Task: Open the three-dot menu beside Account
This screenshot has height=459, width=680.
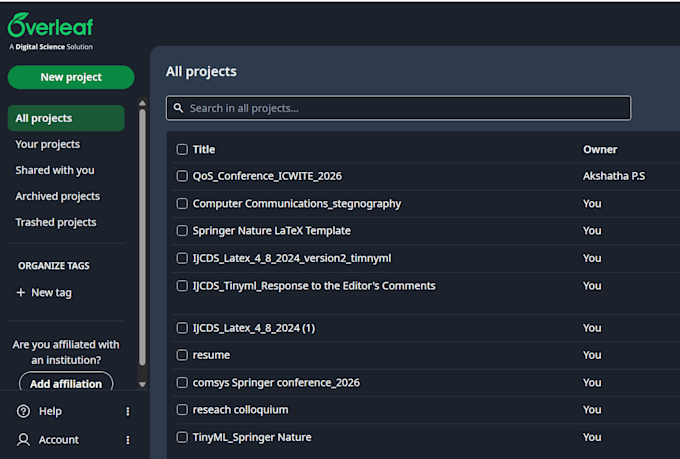Action: (128, 440)
